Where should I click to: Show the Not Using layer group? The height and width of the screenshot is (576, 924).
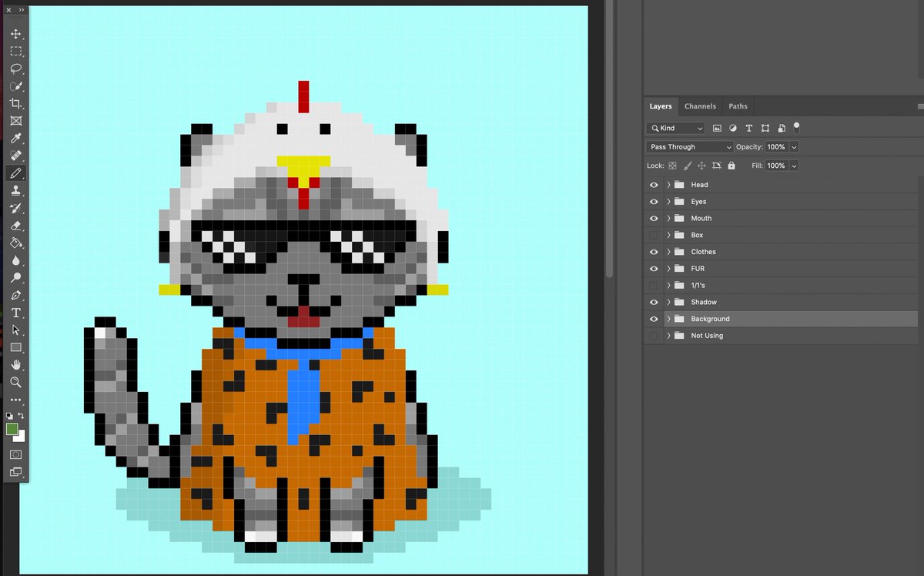tap(654, 336)
